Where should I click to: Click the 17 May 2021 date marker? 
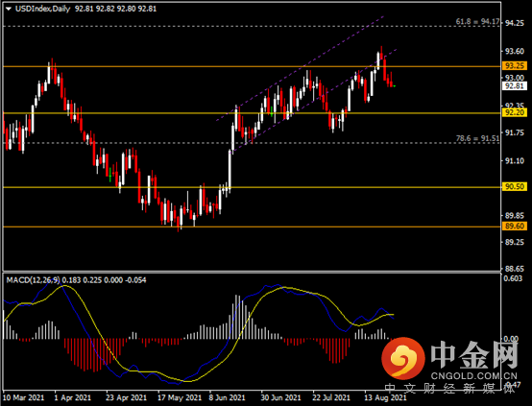point(180,397)
